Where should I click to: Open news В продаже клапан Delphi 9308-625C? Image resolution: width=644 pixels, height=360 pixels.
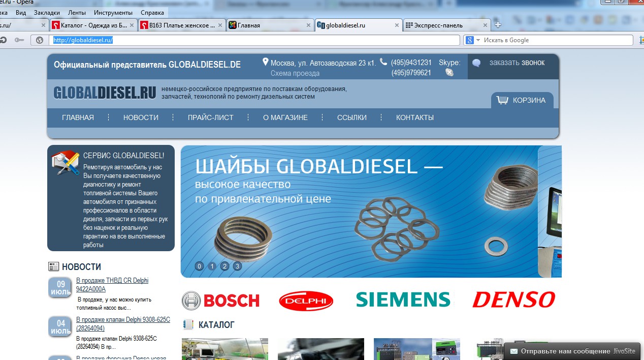[x=123, y=324]
